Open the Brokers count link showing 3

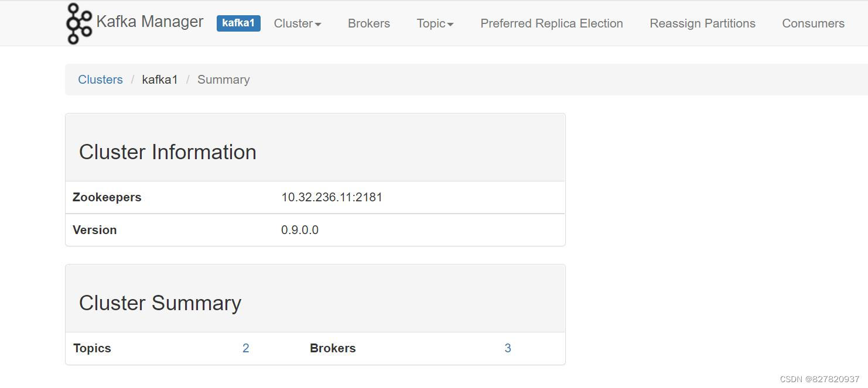click(508, 348)
